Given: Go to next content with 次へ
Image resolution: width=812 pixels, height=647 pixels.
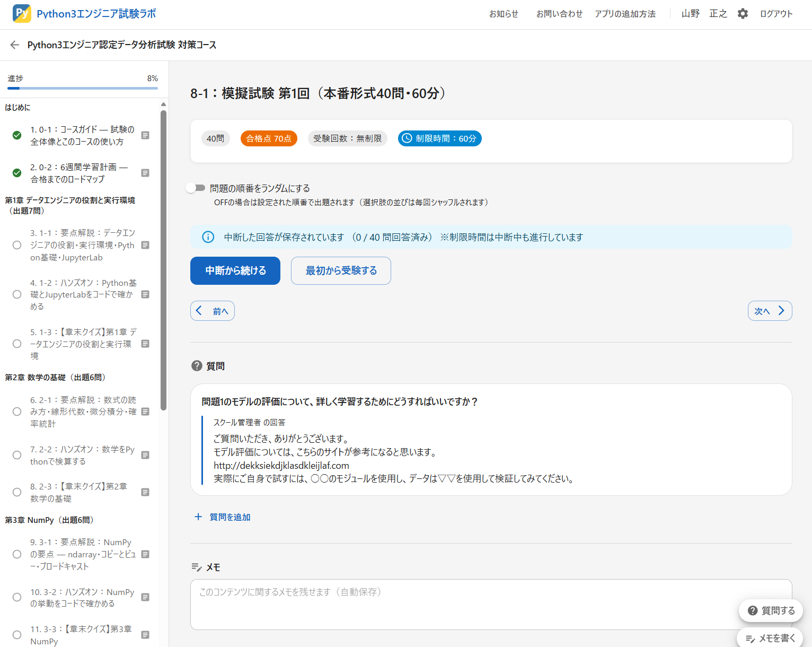Looking at the screenshot, I should (x=770, y=311).
